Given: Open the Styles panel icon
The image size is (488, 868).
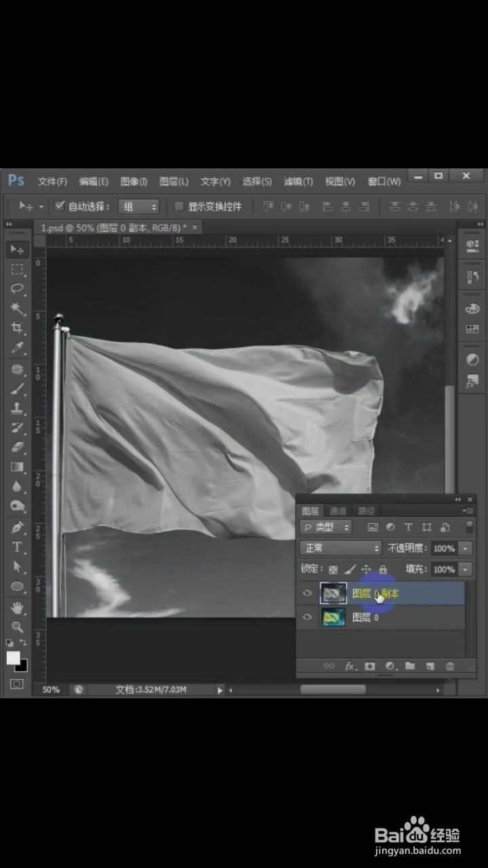Looking at the screenshot, I should [472, 382].
